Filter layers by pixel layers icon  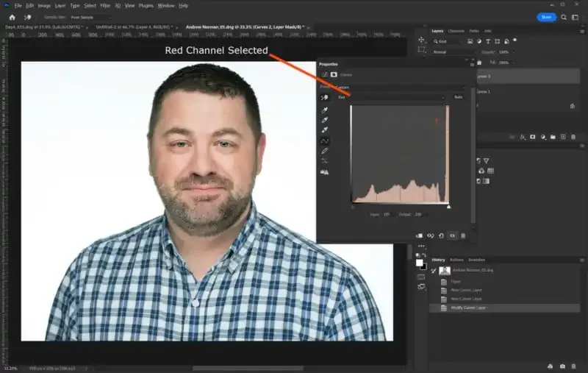pyautogui.click(x=470, y=41)
